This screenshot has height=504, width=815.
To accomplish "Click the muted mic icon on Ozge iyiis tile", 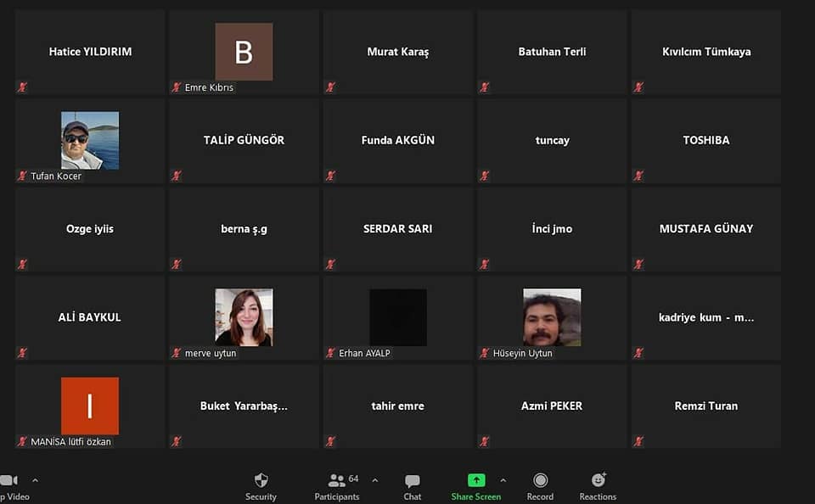I will click(22, 265).
